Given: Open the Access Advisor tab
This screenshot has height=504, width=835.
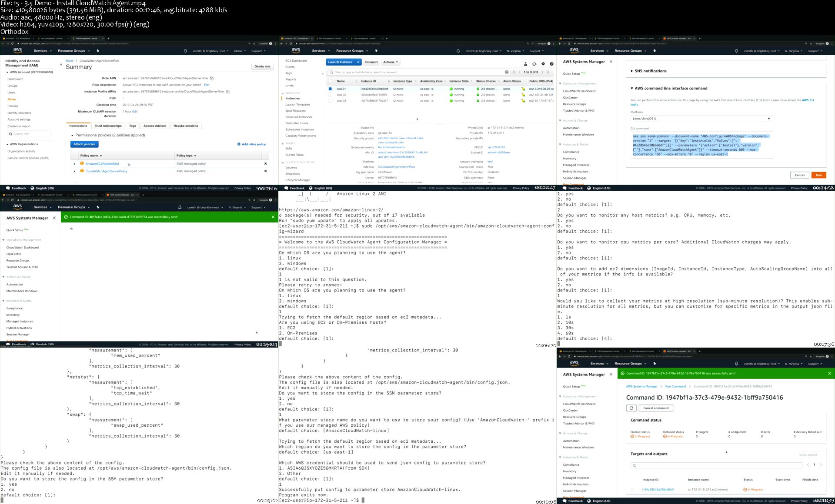Looking at the screenshot, I should (x=154, y=126).
